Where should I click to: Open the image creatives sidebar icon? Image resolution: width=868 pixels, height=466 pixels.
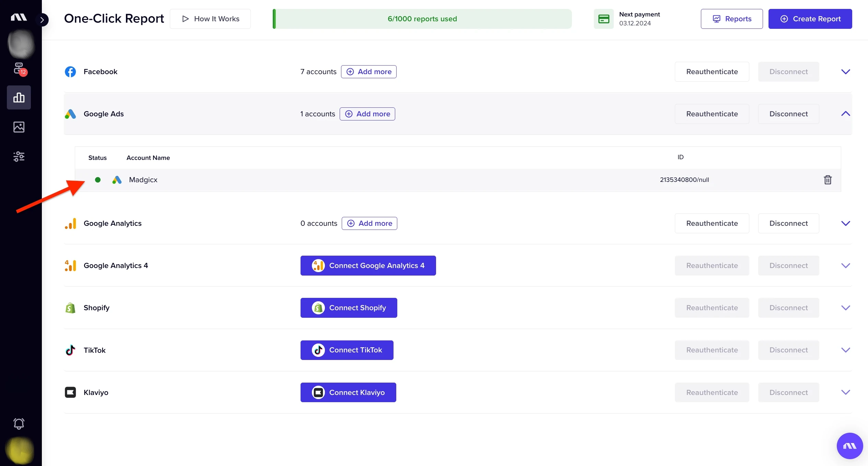(19, 127)
